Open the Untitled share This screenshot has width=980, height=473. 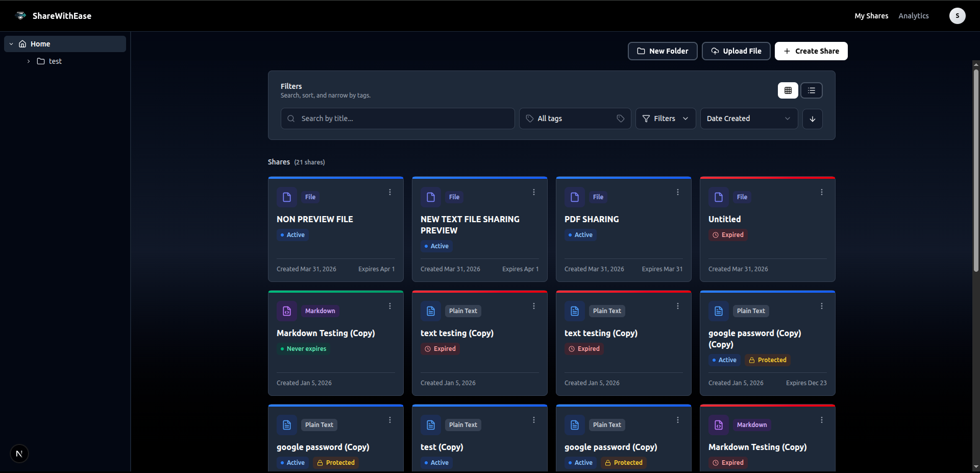(724, 219)
